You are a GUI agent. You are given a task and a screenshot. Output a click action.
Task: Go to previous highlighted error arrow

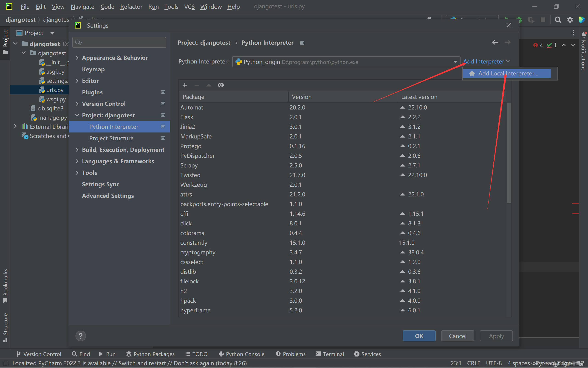coord(563,45)
